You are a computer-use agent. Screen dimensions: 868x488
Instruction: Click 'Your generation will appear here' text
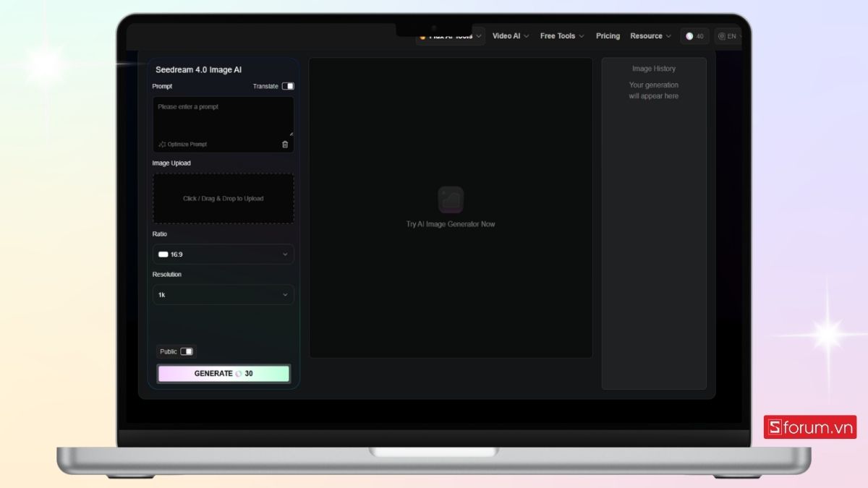[x=654, y=90]
